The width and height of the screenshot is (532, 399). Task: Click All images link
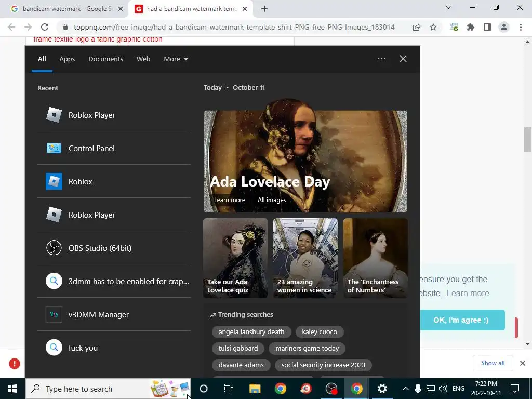coord(272,200)
